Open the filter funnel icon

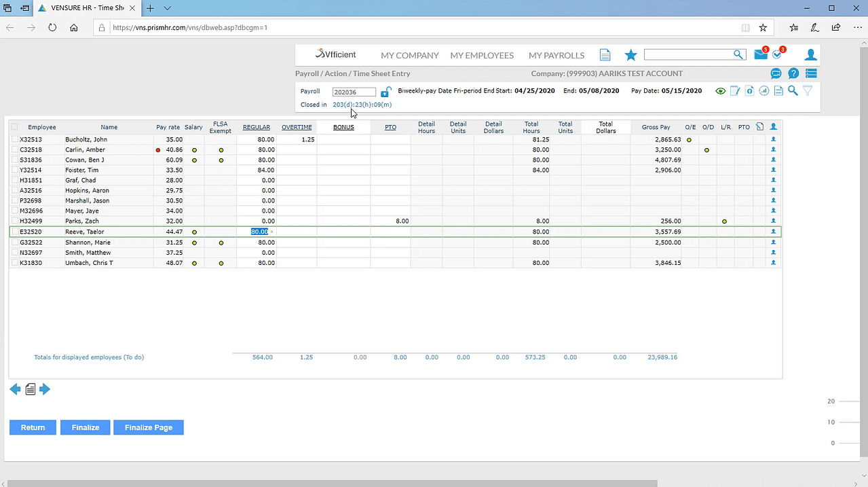coord(808,91)
